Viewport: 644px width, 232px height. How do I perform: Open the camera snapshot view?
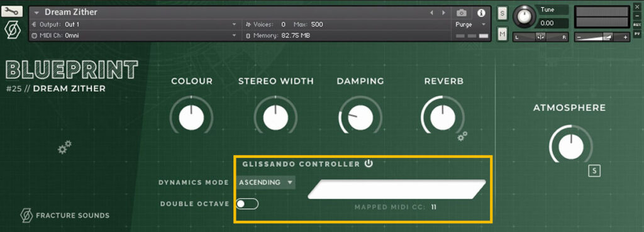pyautogui.click(x=462, y=13)
